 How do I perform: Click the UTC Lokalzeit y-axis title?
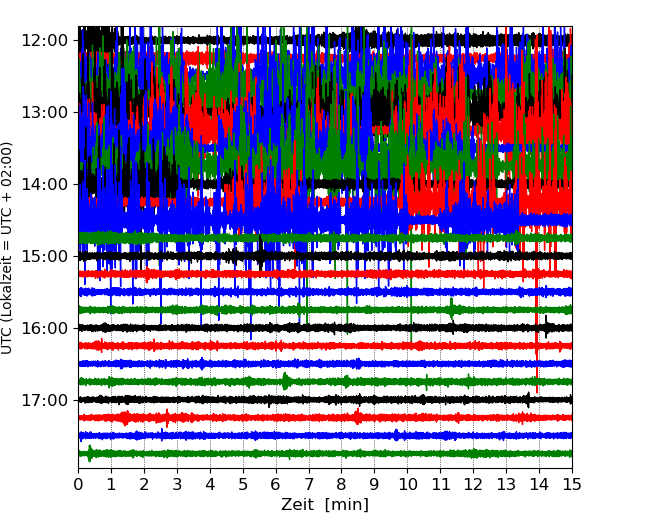point(8,248)
